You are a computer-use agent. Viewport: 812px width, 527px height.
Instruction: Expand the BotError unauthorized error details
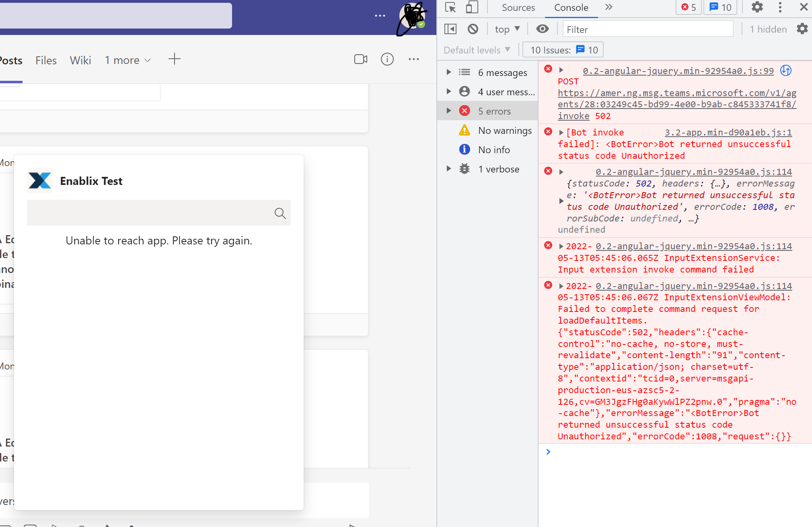click(561, 132)
